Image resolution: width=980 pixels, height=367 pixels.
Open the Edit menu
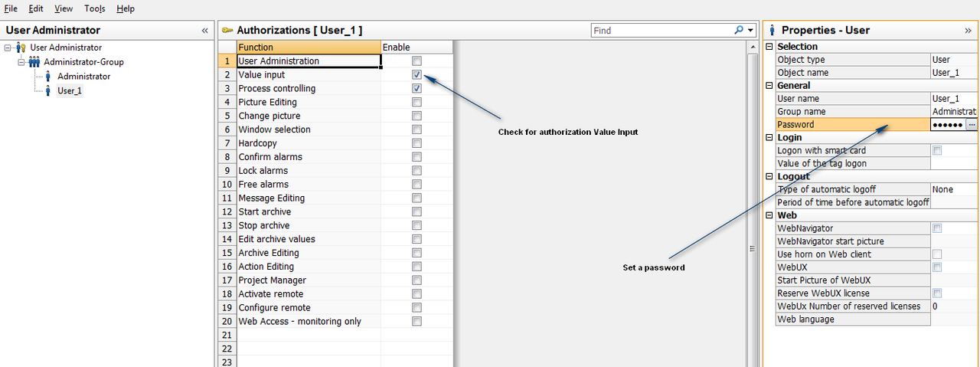click(36, 8)
